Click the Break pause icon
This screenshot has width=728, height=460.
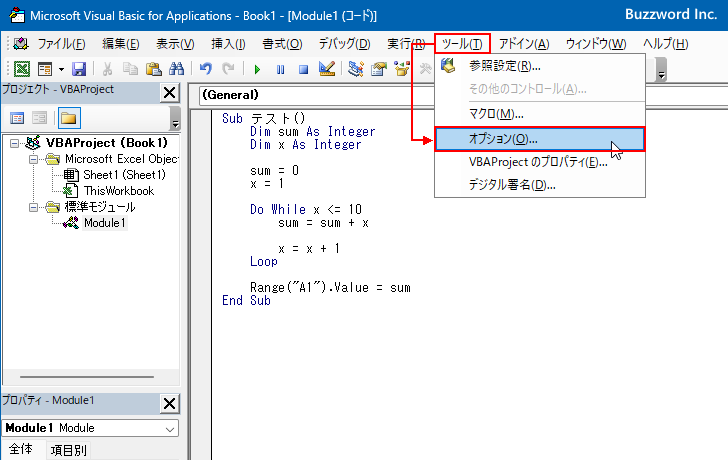pyautogui.click(x=280, y=70)
